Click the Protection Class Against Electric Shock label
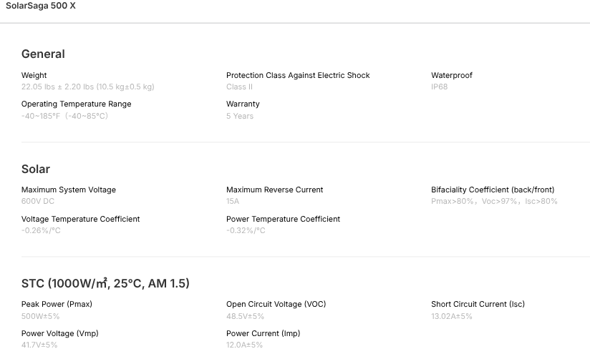590x364 pixels. tap(298, 75)
